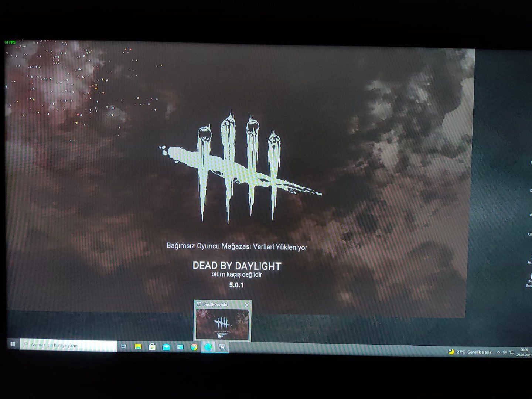The width and height of the screenshot is (532, 399).
Task: Click the version number 5.0.1
Action: coord(236,285)
